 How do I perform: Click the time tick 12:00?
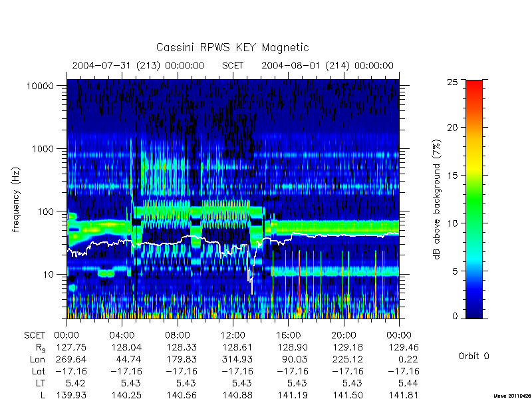[x=233, y=336]
